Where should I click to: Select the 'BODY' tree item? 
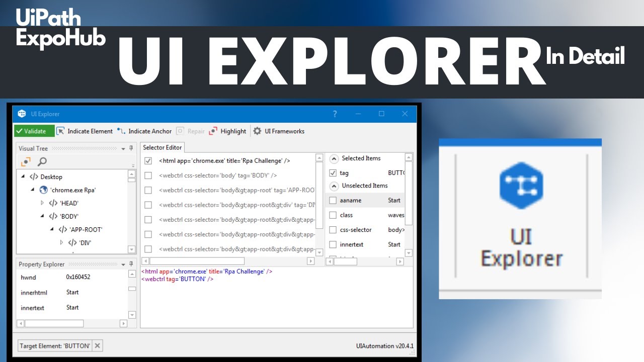pos(69,216)
